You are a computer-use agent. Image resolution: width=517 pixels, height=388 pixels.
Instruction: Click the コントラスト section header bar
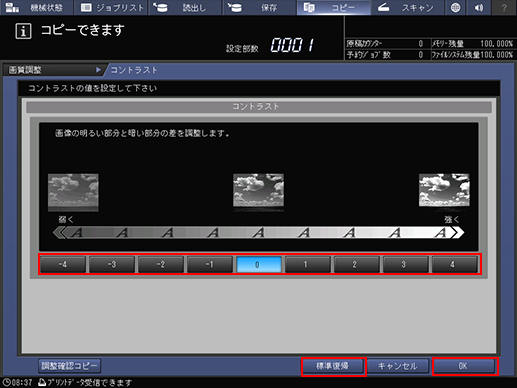pyautogui.click(x=259, y=107)
